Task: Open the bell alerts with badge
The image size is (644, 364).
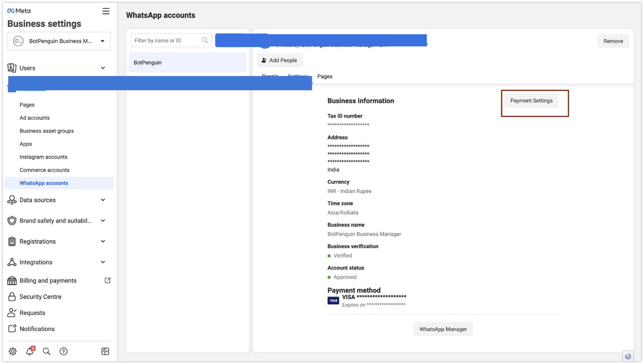Action: [30, 351]
